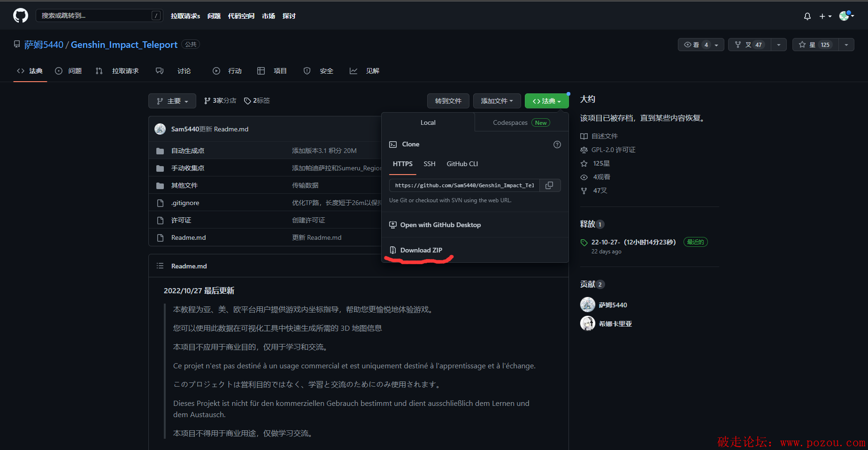Select the 讨论 discussions tab
The width and height of the screenshot is (868, 450).
click(x=173, y=71)
